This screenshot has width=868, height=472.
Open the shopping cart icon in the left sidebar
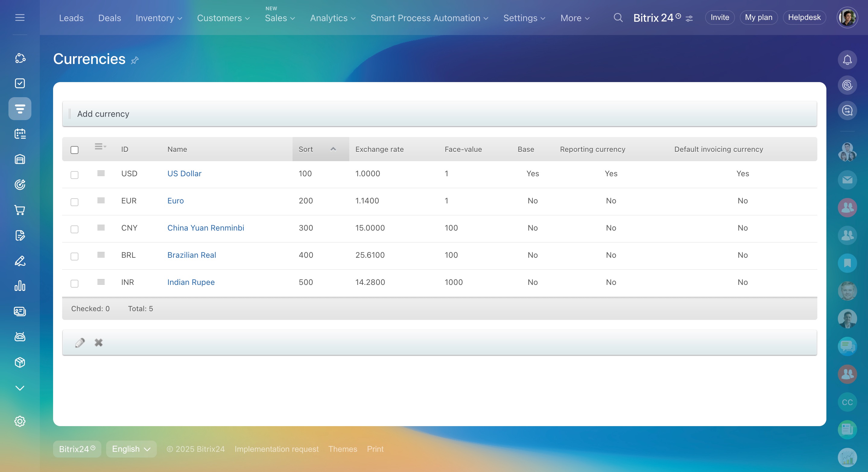pos(20,210)
